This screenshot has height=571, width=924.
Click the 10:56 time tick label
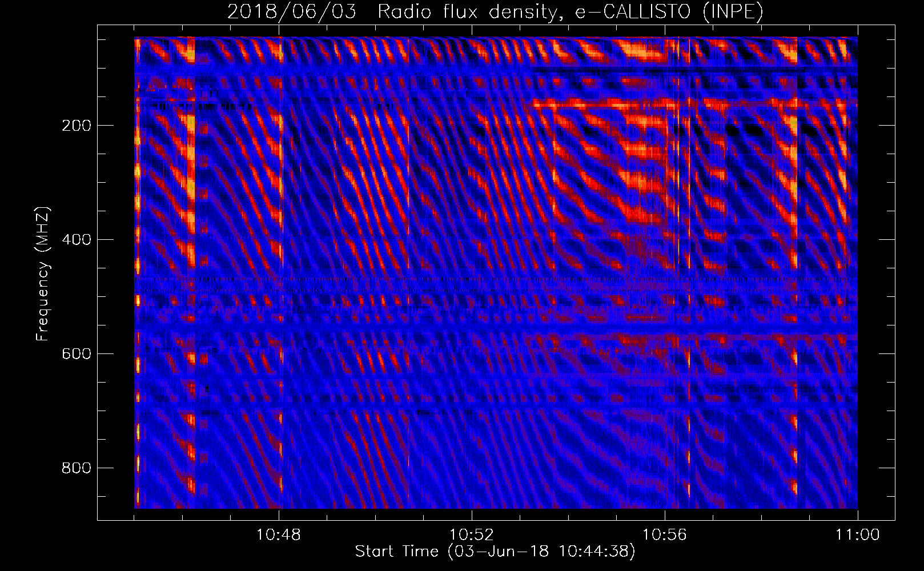(665, 535)
